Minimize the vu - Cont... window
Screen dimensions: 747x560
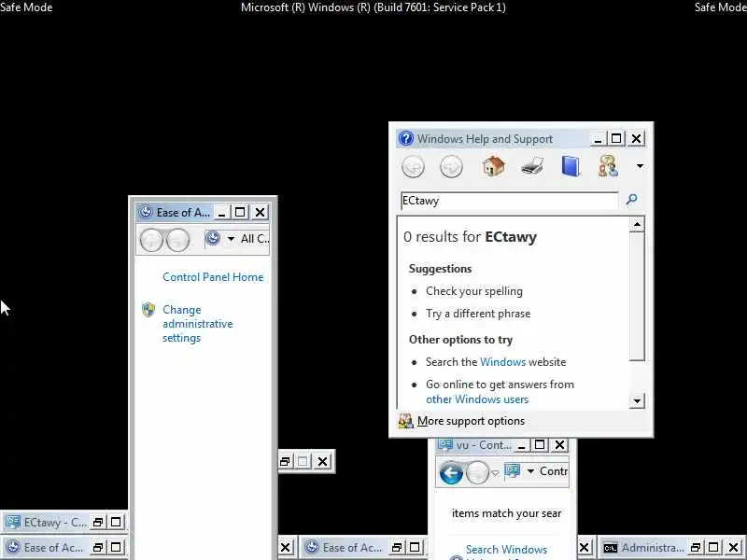coord(521,445)
